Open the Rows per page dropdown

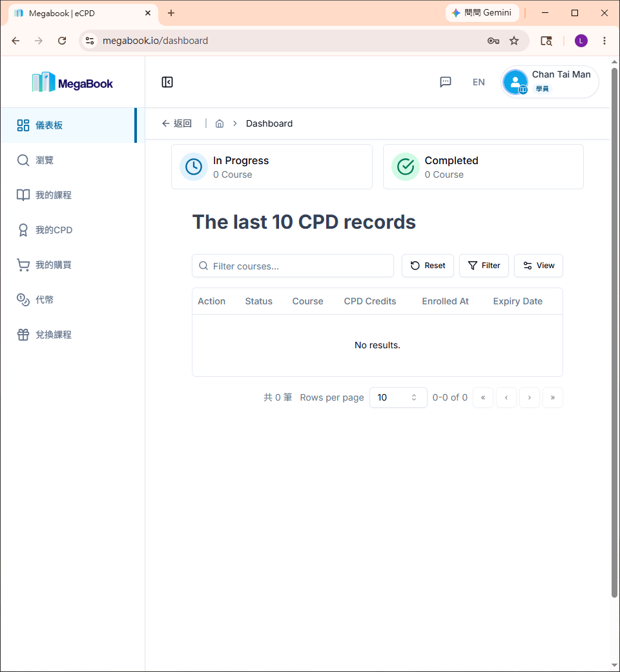tap(398, 397)
